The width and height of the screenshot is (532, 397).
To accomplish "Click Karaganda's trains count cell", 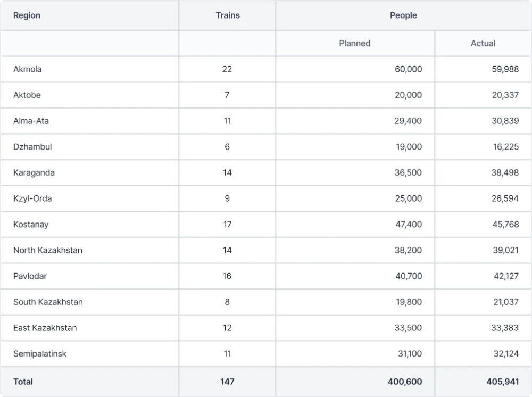I will tap(227, 173).
